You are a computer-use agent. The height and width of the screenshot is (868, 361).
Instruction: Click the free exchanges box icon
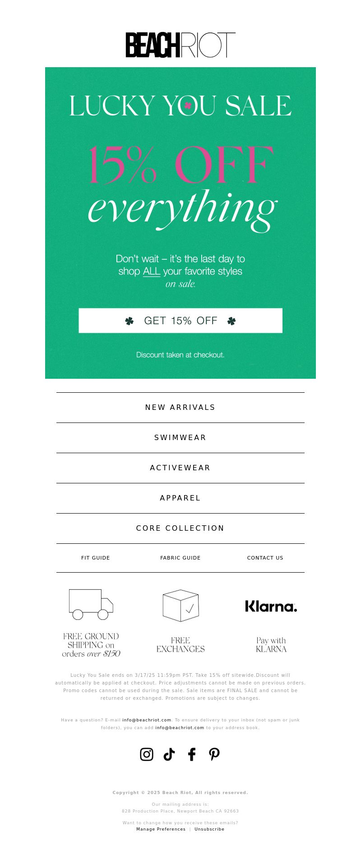coord(180,606)
